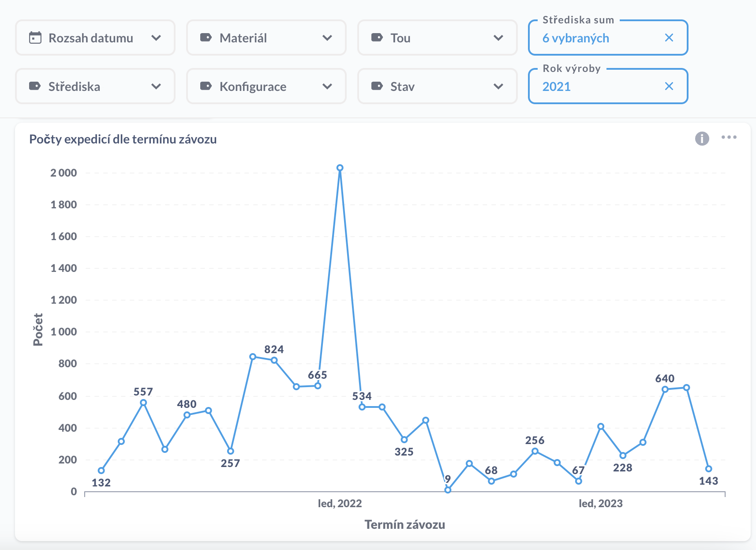
Task: Expand the Konfigurace dropdown arrow
Action: click(327, 87)
